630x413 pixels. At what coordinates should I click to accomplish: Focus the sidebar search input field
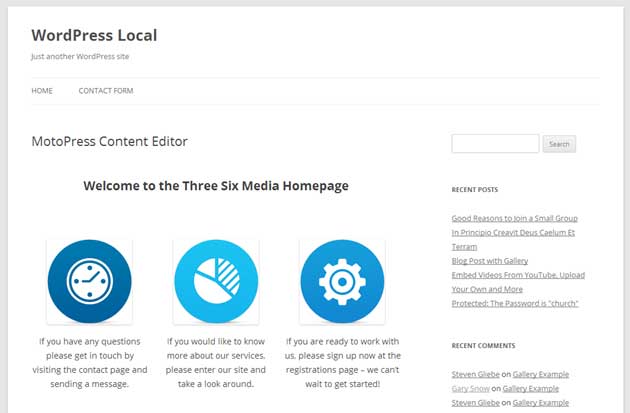(x=495, y=143)
